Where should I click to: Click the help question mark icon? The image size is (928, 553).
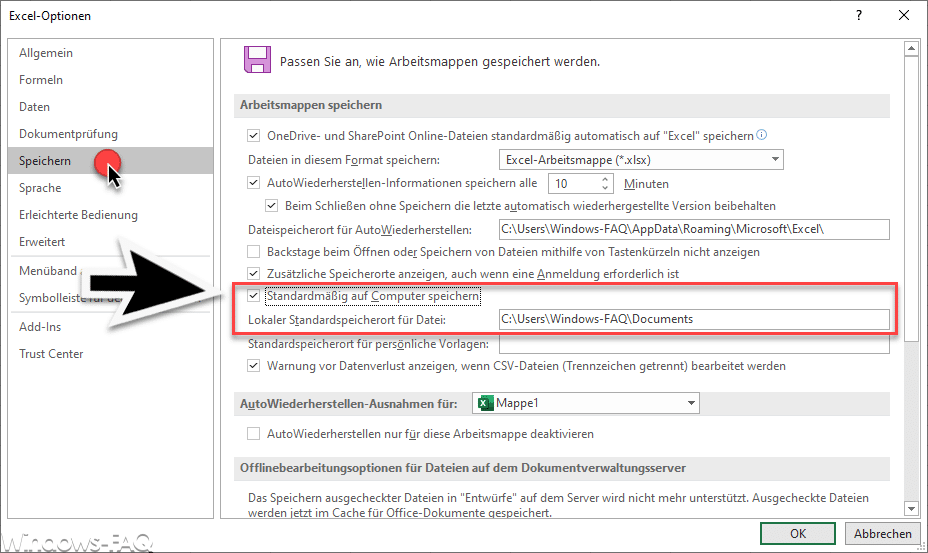coord(859,15)
